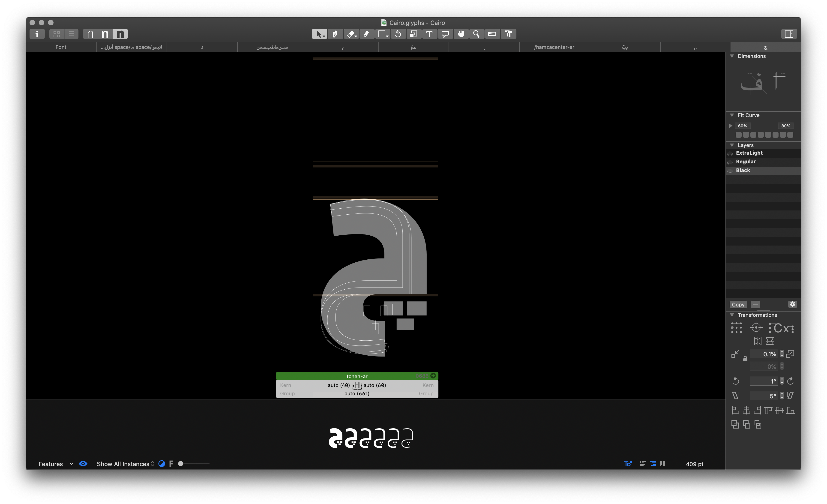Select the Measurement ruler tool
Screen dimensions: 827x504
(x=492, y=34)
